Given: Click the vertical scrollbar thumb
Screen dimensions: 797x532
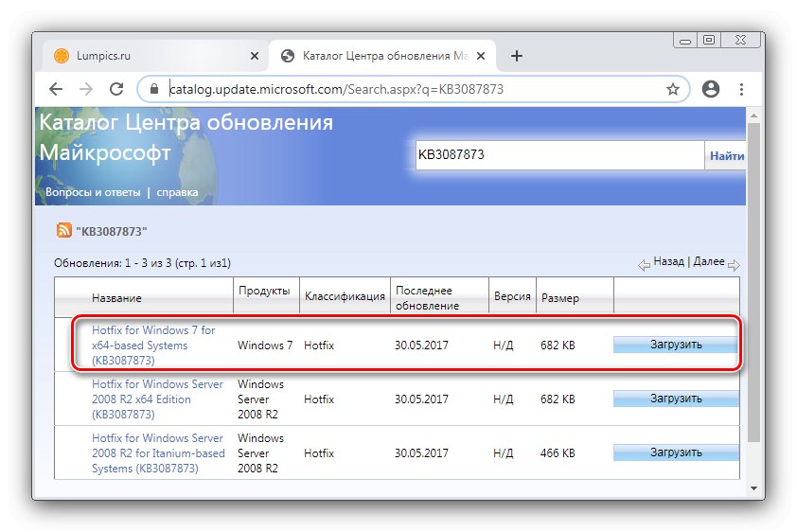Looking at the screenshot, I should point(753,282).
